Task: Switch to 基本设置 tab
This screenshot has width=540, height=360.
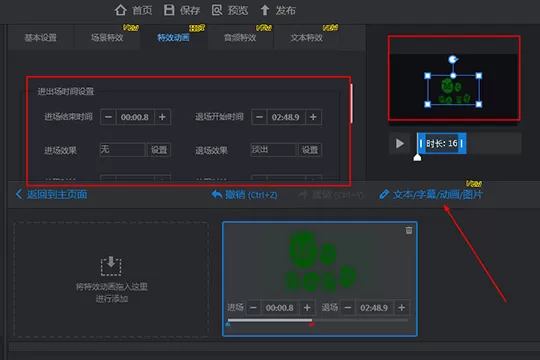Action: (x=41, y=38)
